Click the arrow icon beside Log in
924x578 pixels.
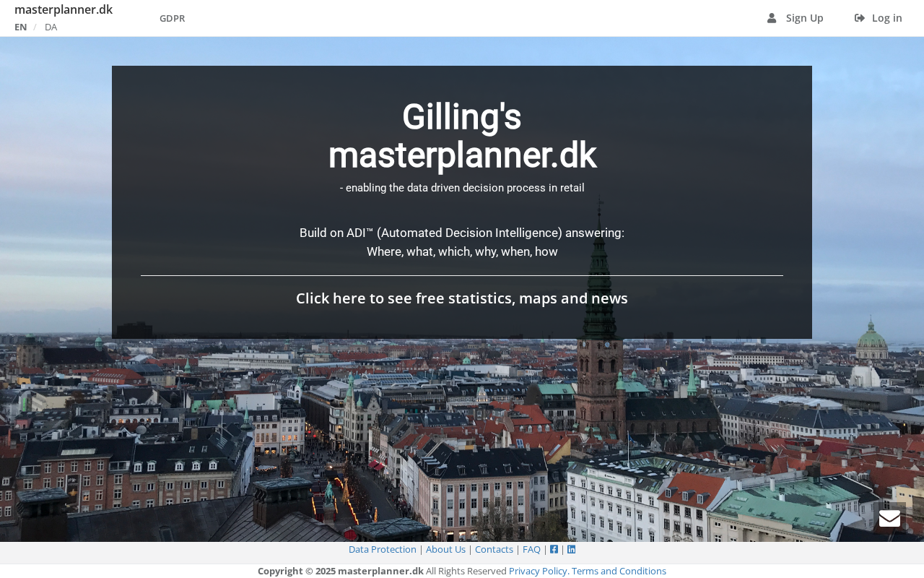coord(860,18)
